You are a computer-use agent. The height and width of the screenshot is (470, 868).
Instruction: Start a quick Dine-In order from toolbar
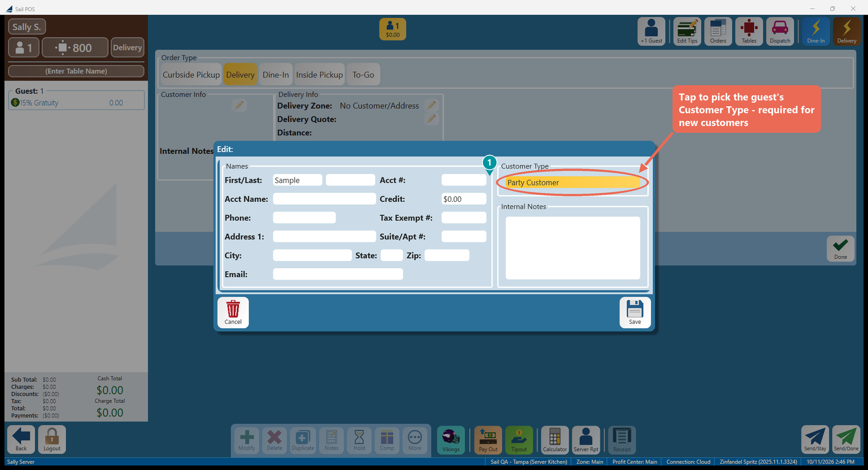[816, 31]
